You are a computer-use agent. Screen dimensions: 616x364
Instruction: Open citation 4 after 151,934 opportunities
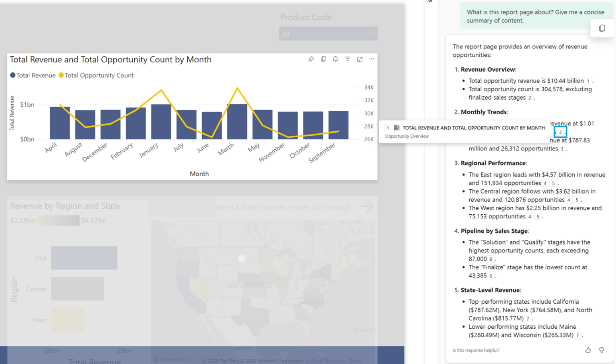click(x=545, y=183)
